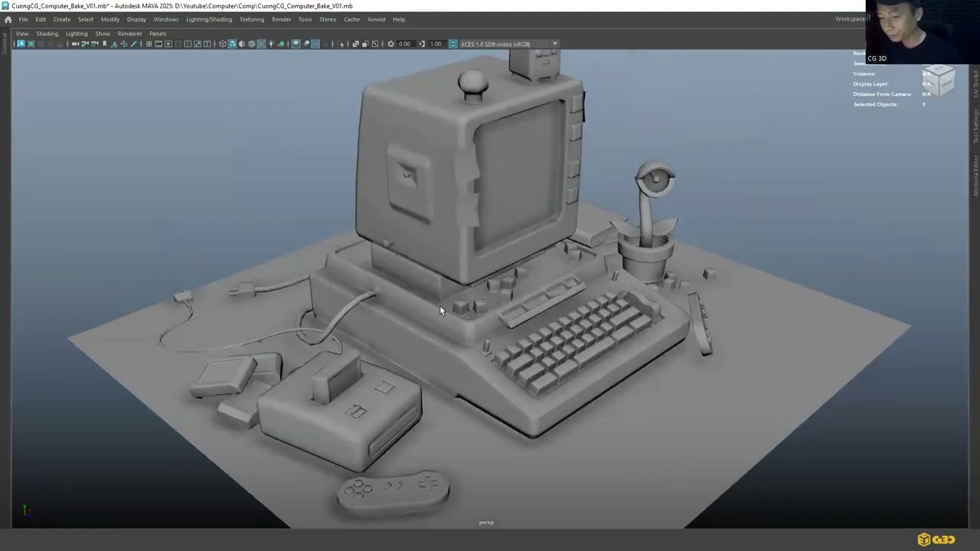The width and height of the screenshot is (980, 551).
Task: Open the File menu
Action: (24, 19)
